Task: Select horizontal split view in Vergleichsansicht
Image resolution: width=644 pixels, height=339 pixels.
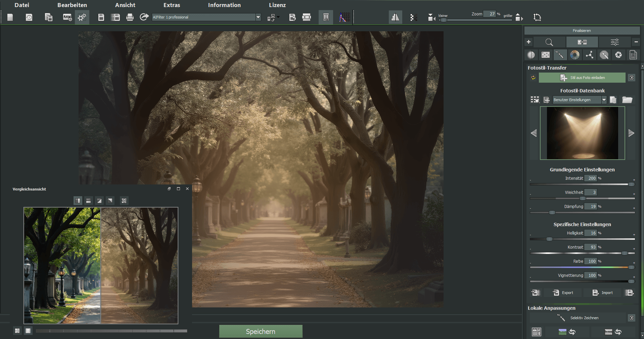Action: point(89,201)
